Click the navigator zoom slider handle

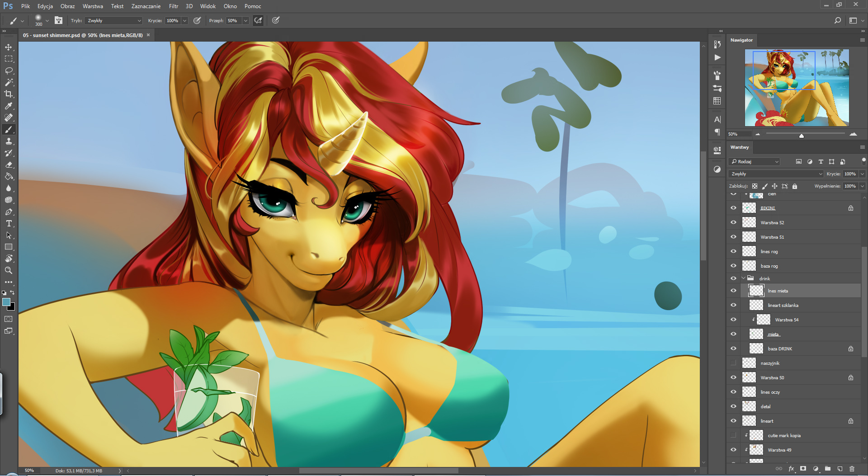click(802, 135)
